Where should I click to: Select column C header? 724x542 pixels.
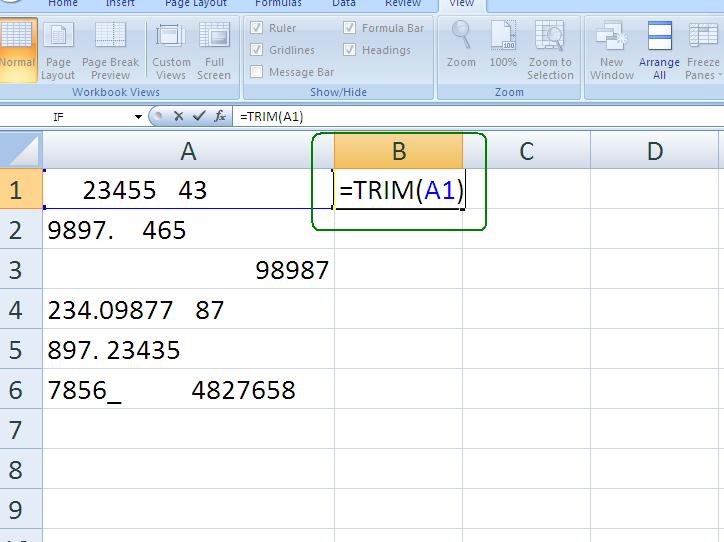[526, 151]
